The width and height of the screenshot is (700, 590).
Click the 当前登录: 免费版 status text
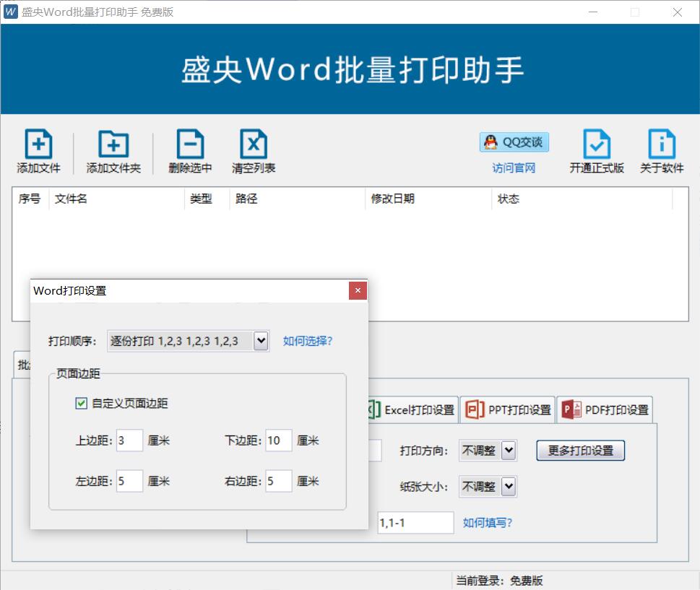coord(499,581)
